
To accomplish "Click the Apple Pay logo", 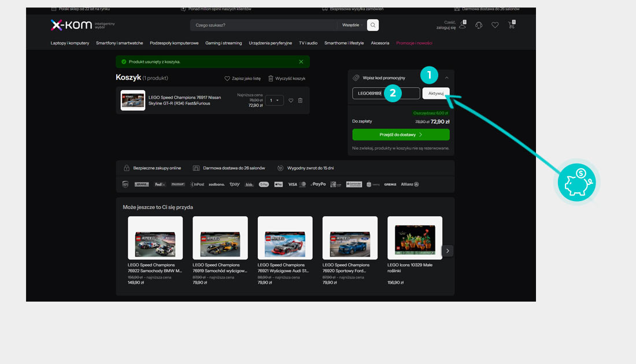I will [x=279, y=184].
